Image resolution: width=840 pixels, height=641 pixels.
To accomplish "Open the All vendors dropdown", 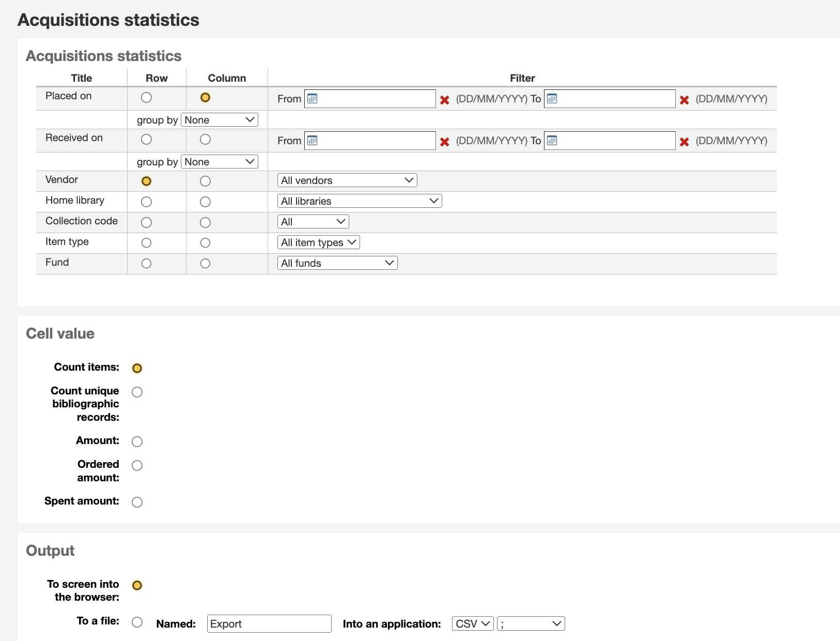I will point(347,180).
